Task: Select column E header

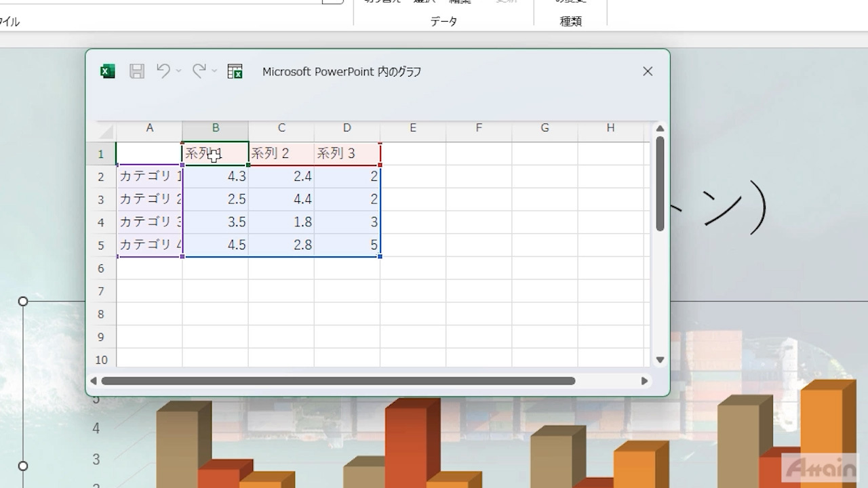Action: tap(412, 128)
